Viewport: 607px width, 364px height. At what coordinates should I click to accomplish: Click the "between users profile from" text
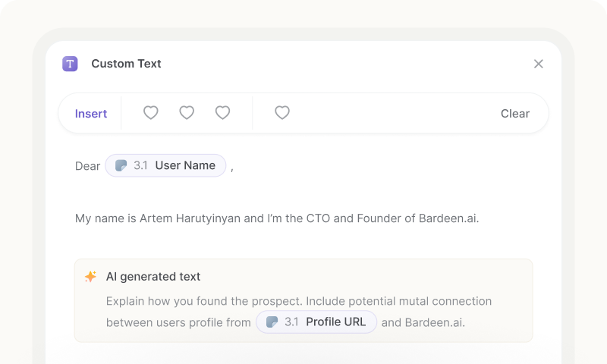[178, 322]
